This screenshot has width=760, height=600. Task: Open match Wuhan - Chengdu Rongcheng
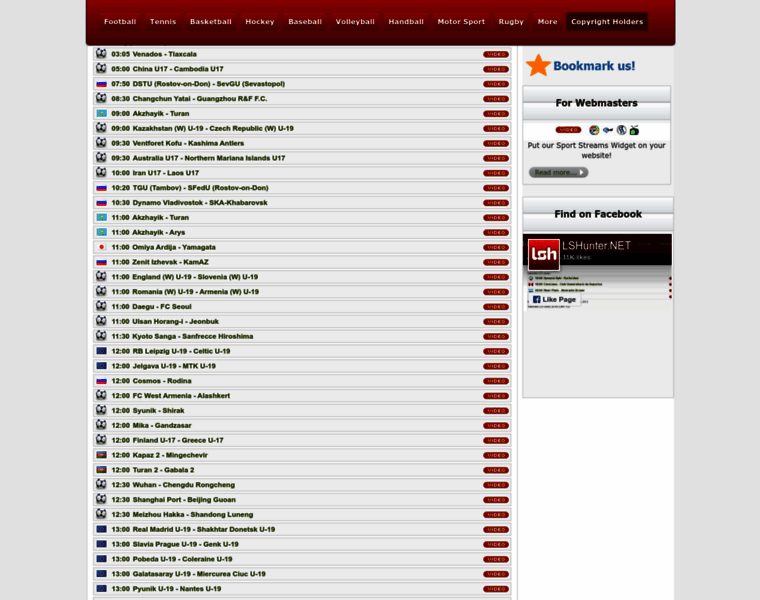[183, 485]
